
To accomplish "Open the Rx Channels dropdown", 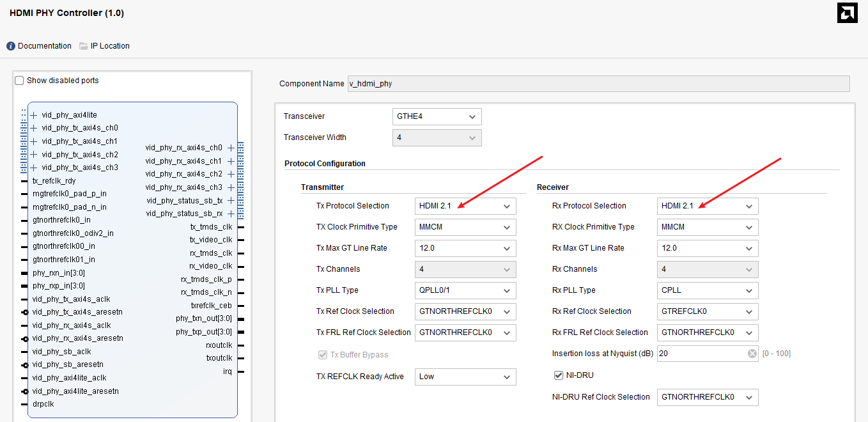I will click(708, 269).
